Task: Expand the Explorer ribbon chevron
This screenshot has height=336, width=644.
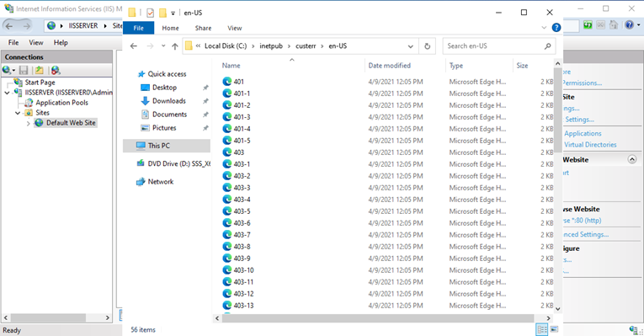Action: pyautogui.click(x=544, y=28)
